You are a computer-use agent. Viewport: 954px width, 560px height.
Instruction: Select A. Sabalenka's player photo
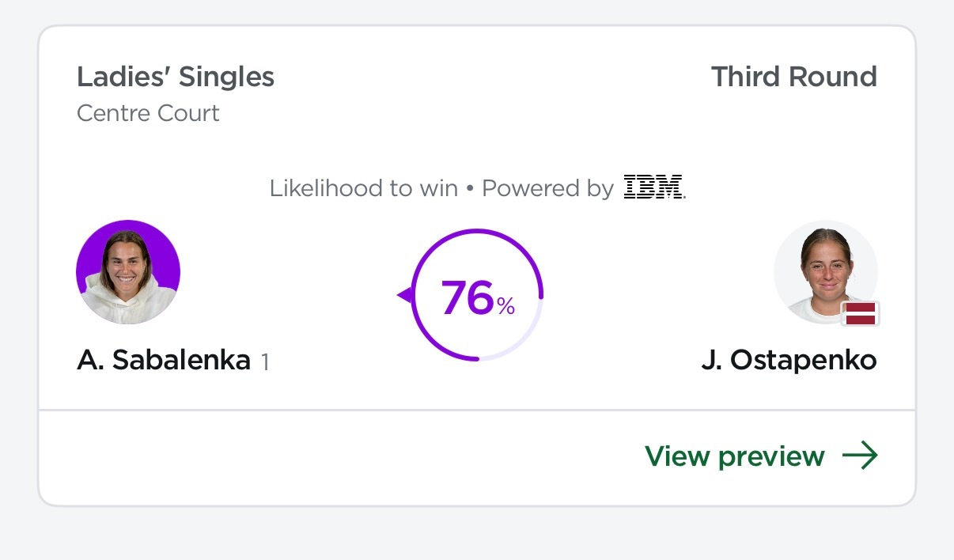coord(128,272)
